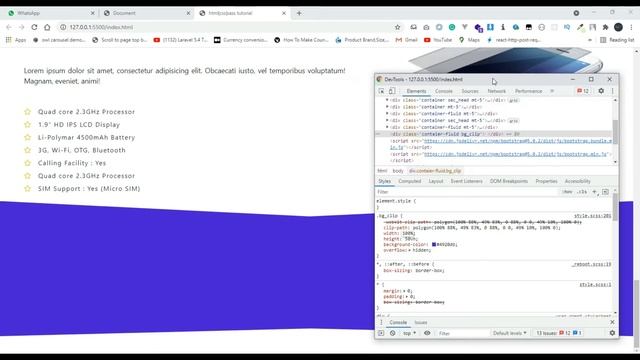Screen dimensions: 640x360
Task: Switch to the Console tab in DevTools
Action: (x=444, y=91)
